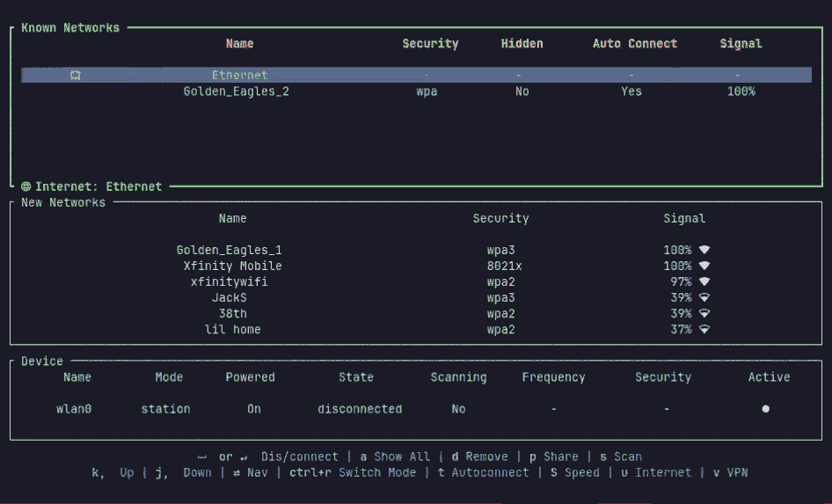Click the Wi-Fi signal icon for Golden_Eagles_1

(x=704, y=250)
